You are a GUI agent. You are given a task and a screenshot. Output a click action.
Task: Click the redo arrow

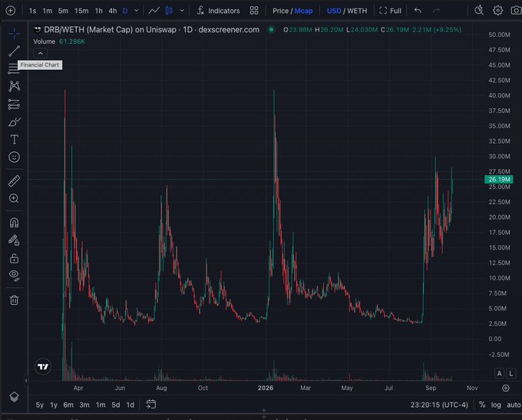point(436,11)
